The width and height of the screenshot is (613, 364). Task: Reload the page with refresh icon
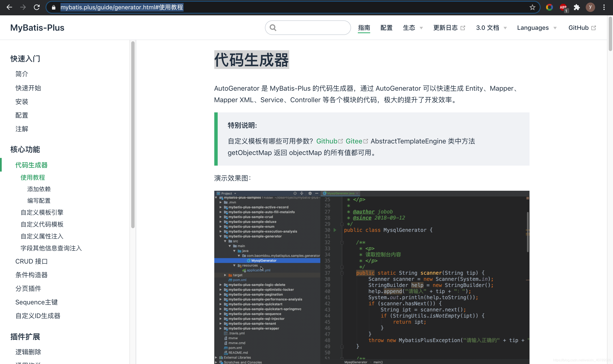point(37,7)
